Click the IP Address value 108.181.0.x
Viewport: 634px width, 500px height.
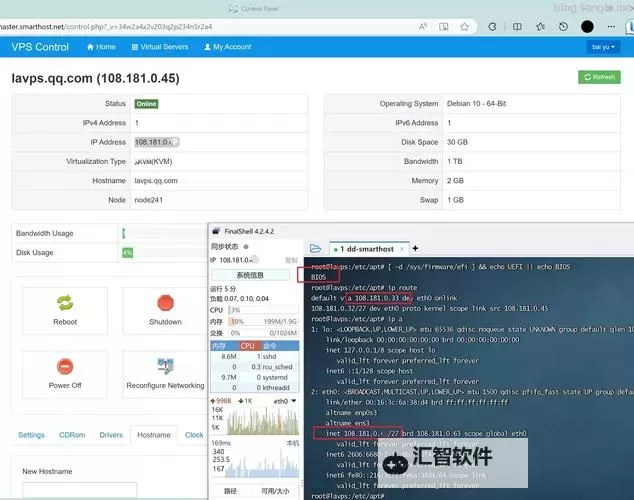[x=156, y=142]
